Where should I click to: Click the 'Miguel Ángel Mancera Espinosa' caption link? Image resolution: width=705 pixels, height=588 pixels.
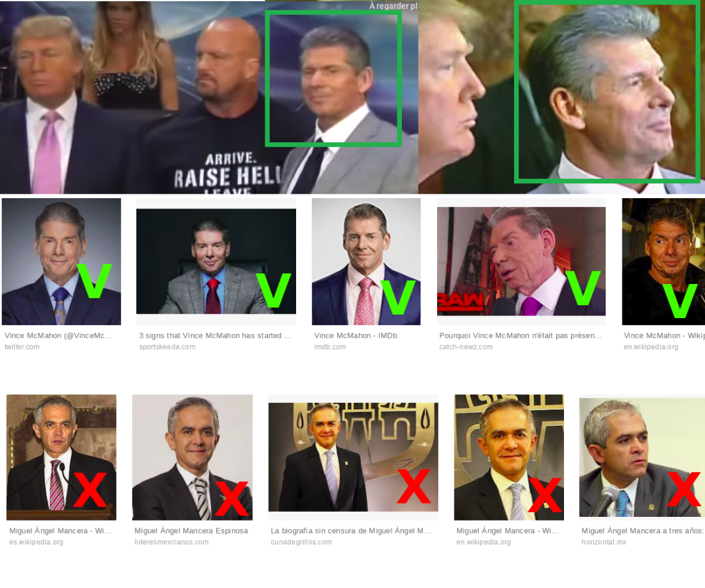click(x=191, y=531)
